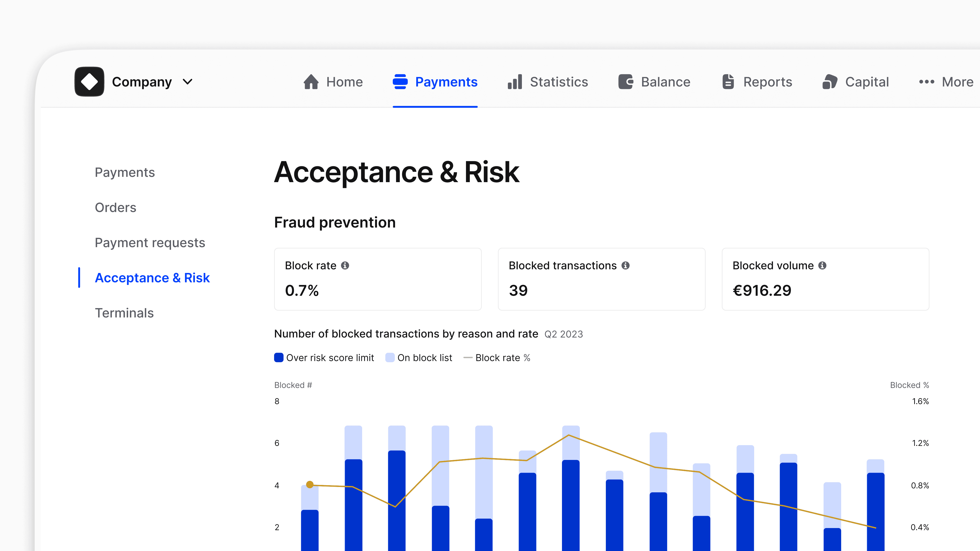The width and height of the screenshot is (980, 551).
Task: Open Orders in the sidebar
Action: tap(116, 208)
